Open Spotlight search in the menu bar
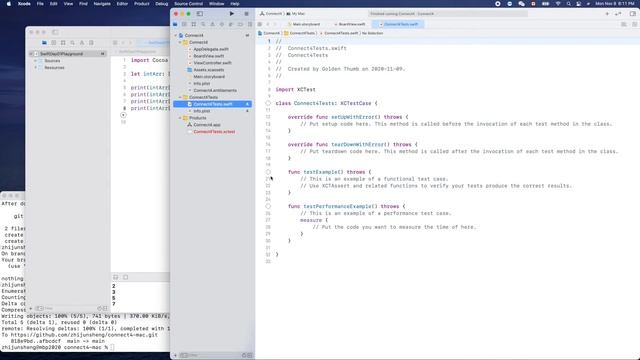This screenshot has width=640, height=360. (x=569, y=4)
